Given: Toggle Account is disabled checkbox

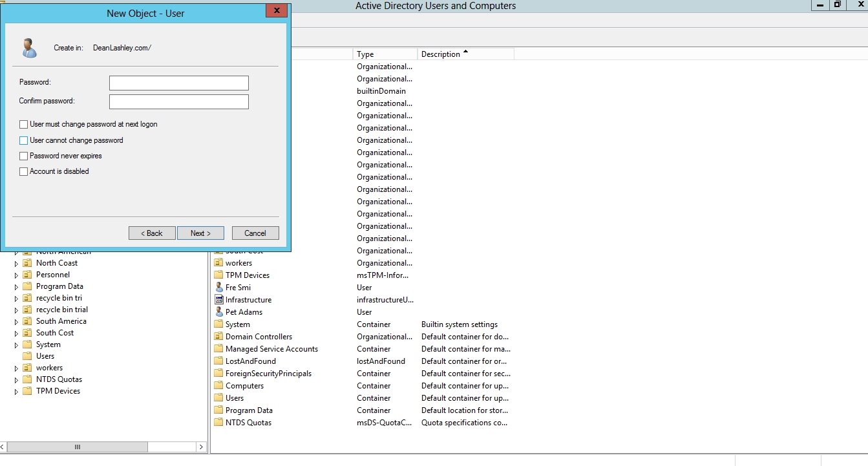Looking at the screenshot, I should pos(24,171).
